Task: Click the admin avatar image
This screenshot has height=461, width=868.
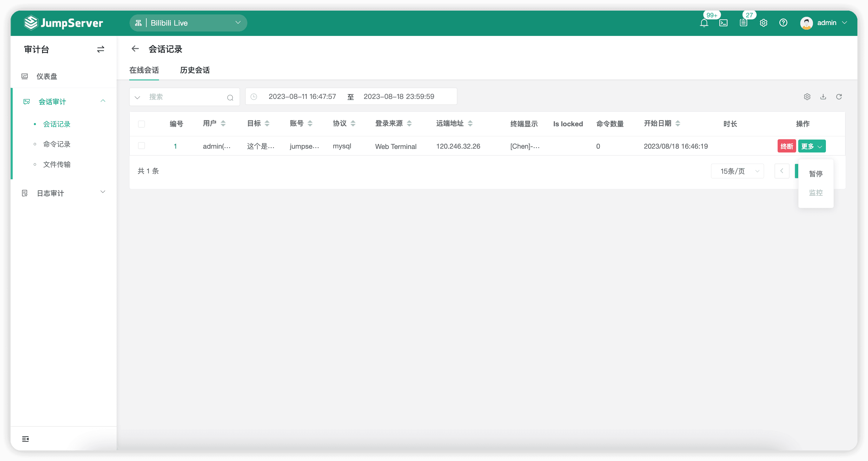Action: 806,23
